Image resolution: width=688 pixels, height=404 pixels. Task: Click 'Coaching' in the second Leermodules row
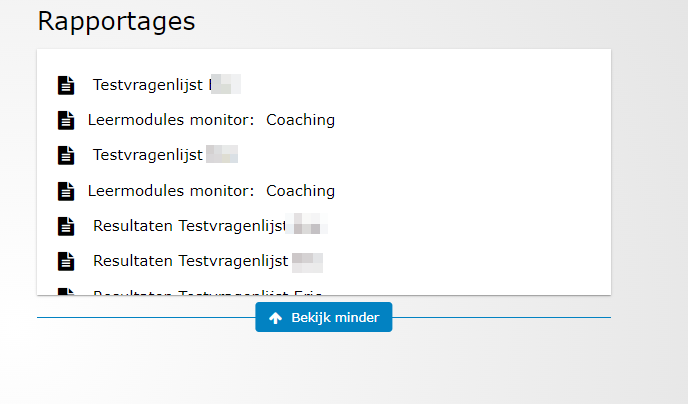pos(300,190)
